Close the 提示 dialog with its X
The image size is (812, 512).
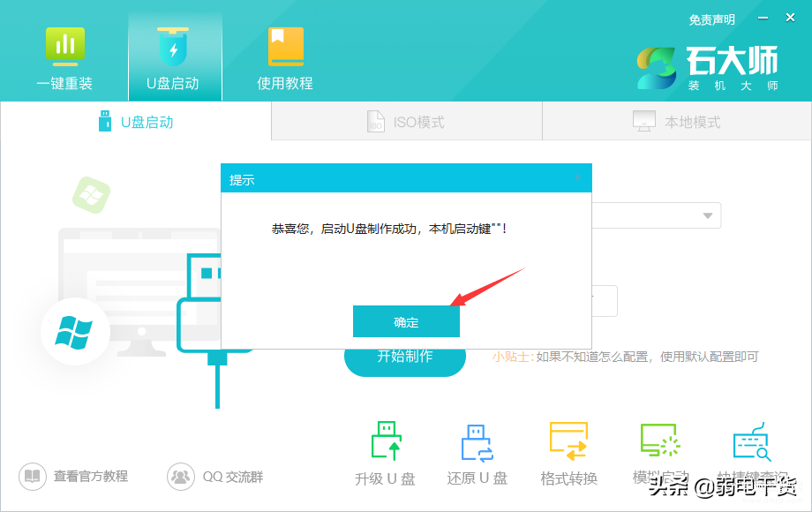click(x=577, y=177)
